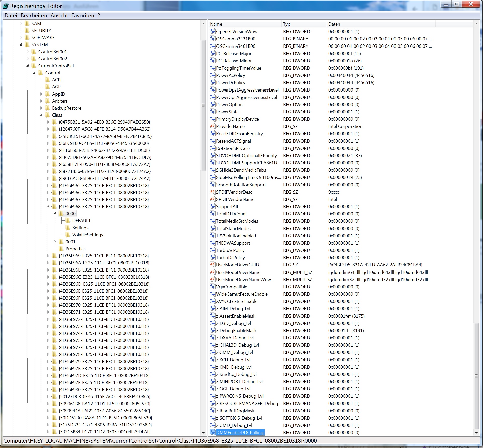Click the PowerState DWORD value icon
This screenshot has width=483, height=448.
coord(212,112)
